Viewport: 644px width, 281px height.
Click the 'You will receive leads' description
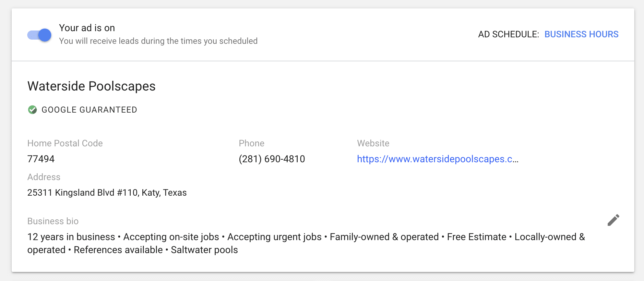pos(158,41)
